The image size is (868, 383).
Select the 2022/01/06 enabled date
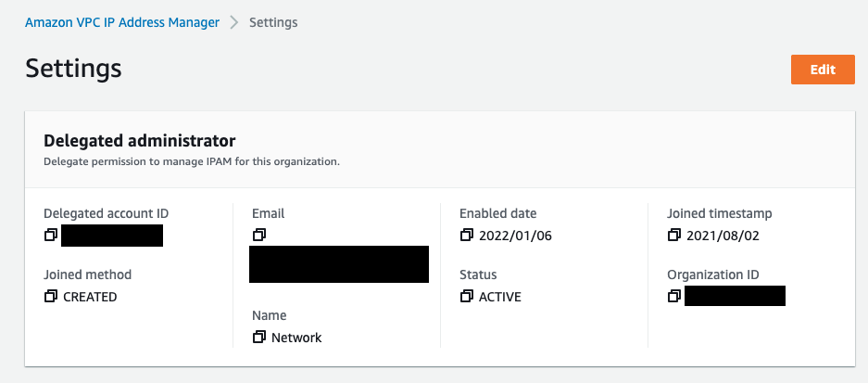point(515,236)
